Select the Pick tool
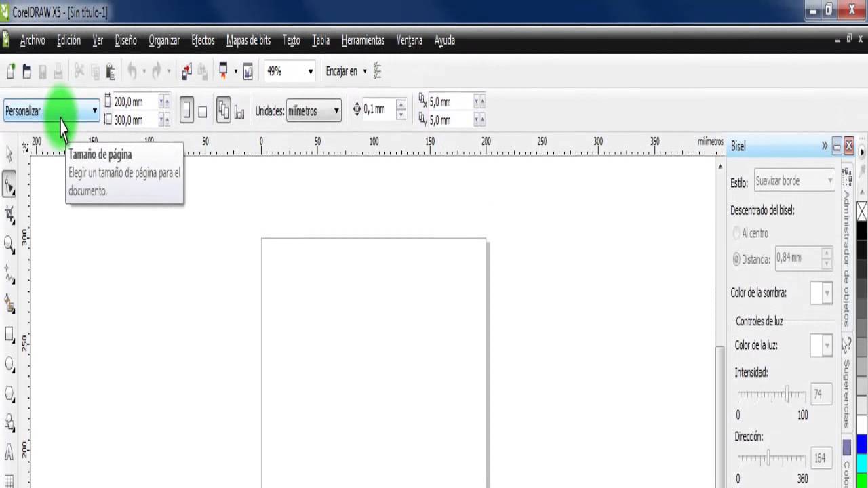Image resolution: width=868 pixels, height=488 pixels. 9,155
